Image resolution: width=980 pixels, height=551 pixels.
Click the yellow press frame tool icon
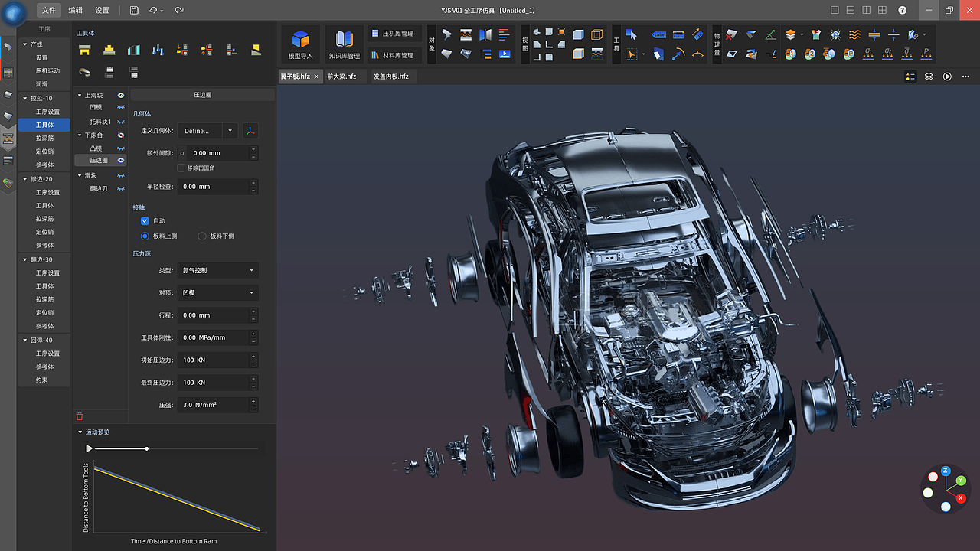[x=85, y=50]
